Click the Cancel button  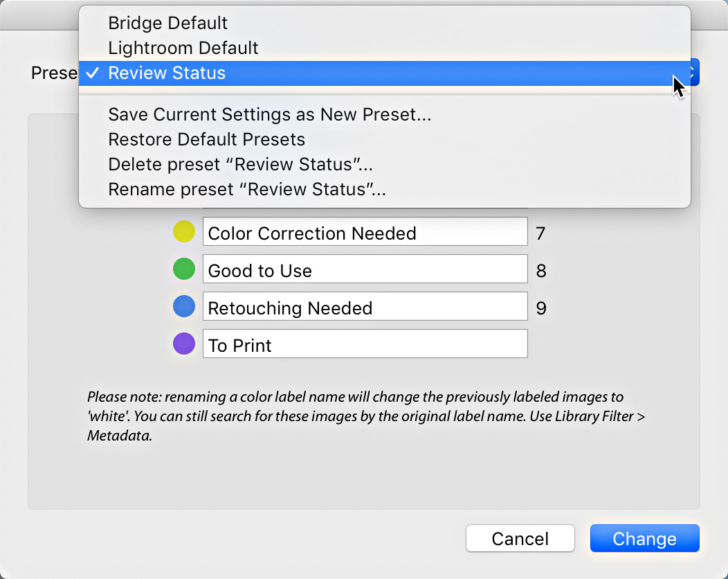tap(520, 538)
